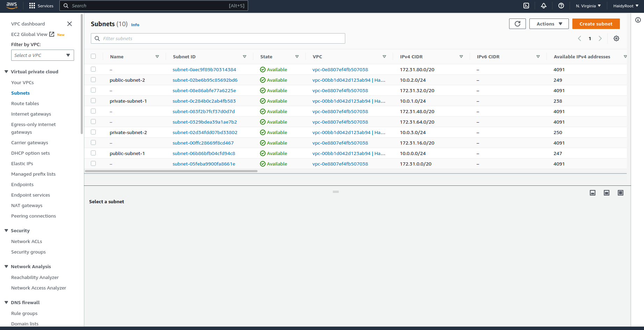Open subnet-0c284b0c2ab4fb583 details link

[204, 101]
